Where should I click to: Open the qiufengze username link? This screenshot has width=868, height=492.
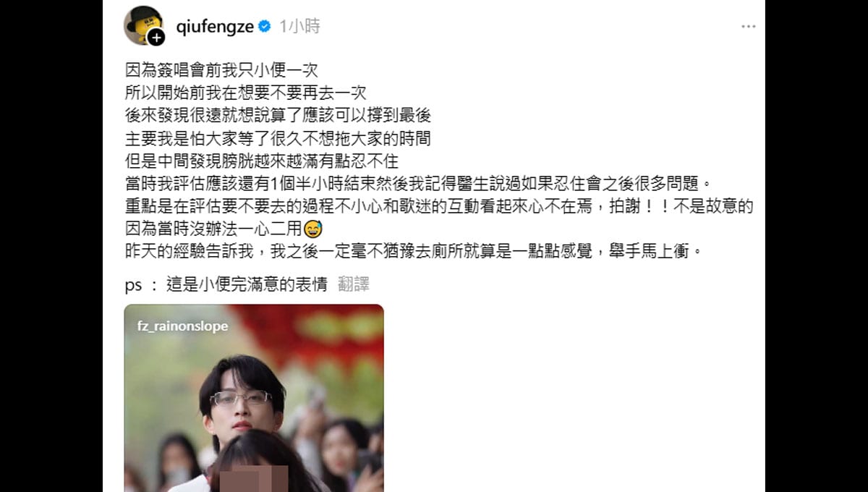click(215, 26)
